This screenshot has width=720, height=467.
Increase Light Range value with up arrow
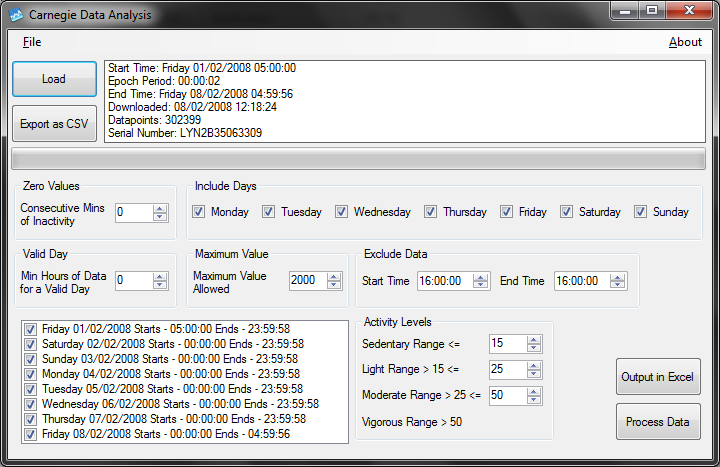(x=534, y=366)
